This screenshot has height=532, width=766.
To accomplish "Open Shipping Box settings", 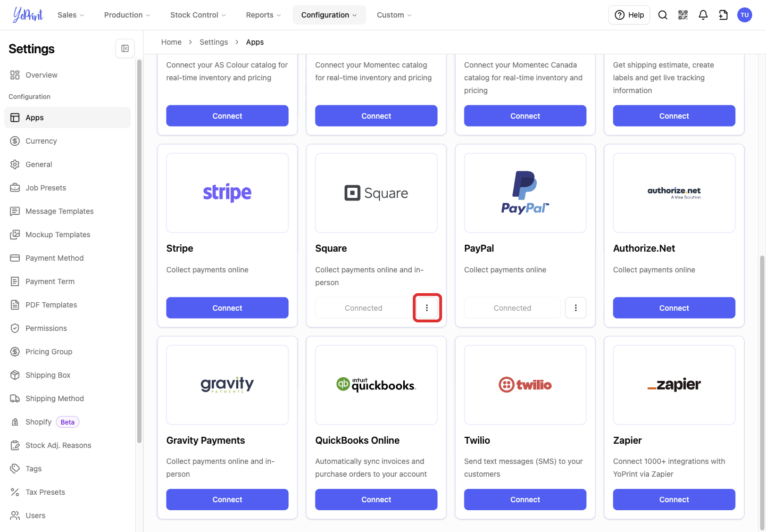I will coord(68,375).
